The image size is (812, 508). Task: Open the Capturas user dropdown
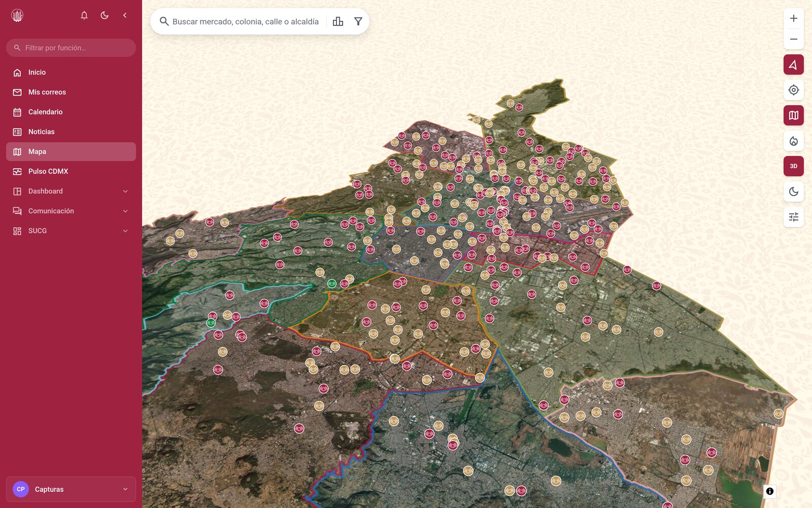[71, 489]
